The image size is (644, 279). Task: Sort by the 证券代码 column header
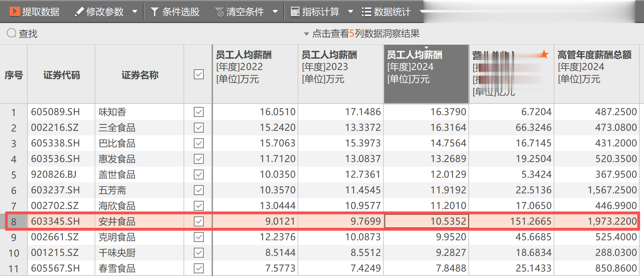click(x=62, y=74)
